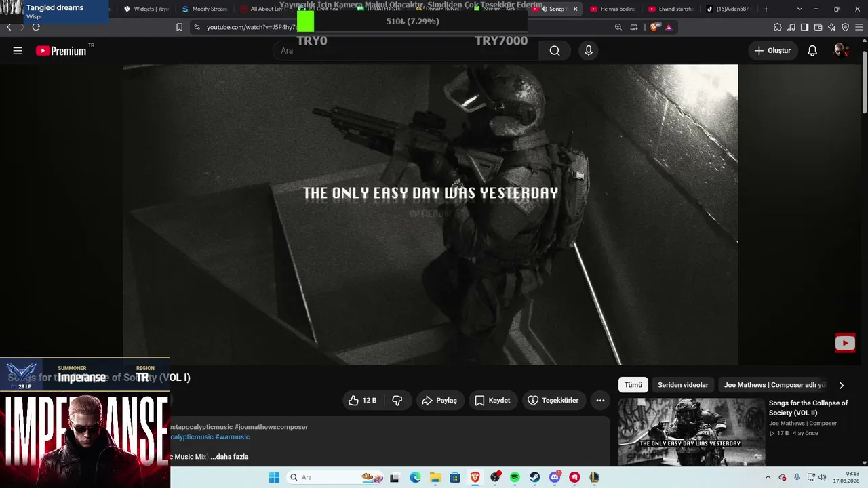Open the 'Oluştur' create menu
Image resolution: width=868 pixels, height=488 pixels.
[772, 51]
